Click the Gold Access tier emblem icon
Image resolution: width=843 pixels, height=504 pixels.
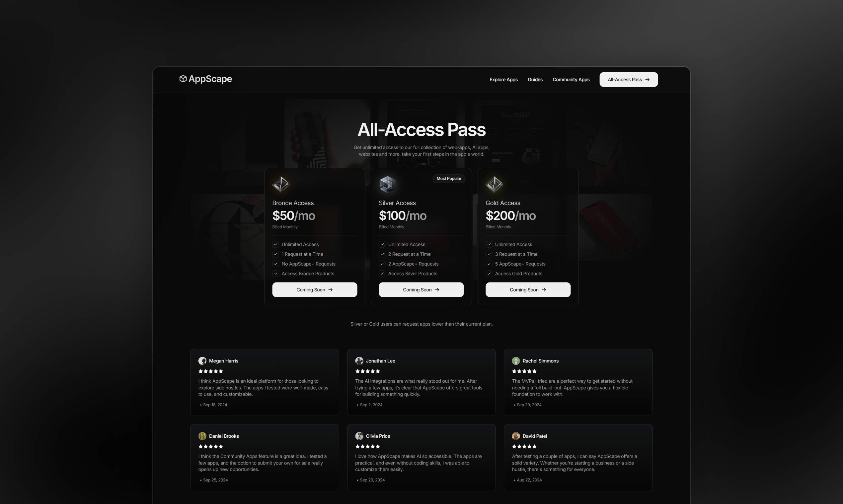(x=494, y=184)
